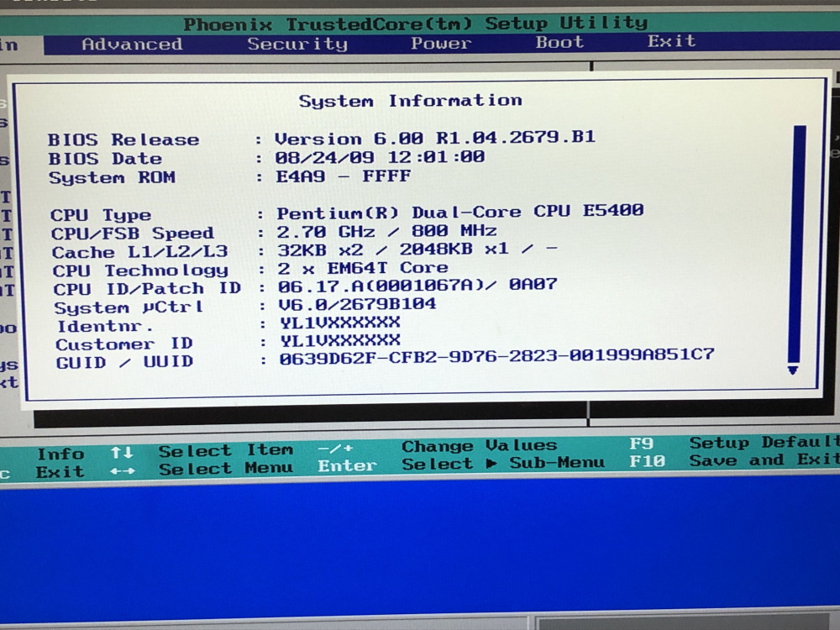Switch to the Security menu

[x=297, y=44]
